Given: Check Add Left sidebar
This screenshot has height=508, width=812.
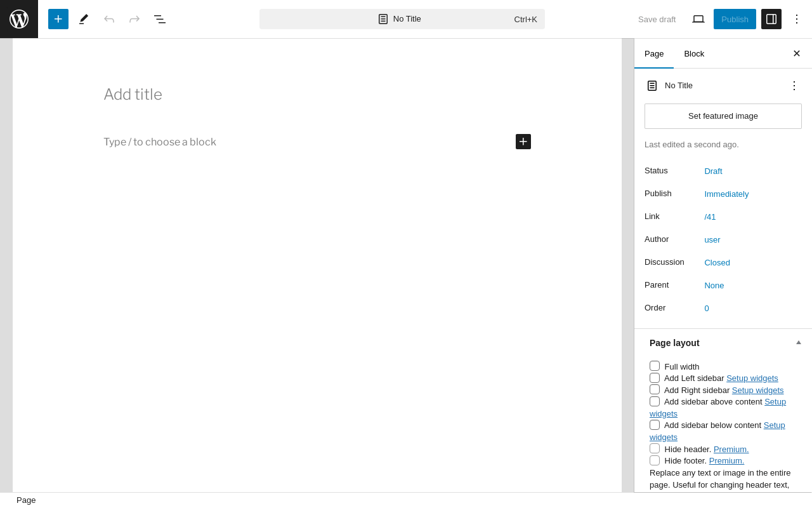Looking at the screenshot, I should coord(655,378).
